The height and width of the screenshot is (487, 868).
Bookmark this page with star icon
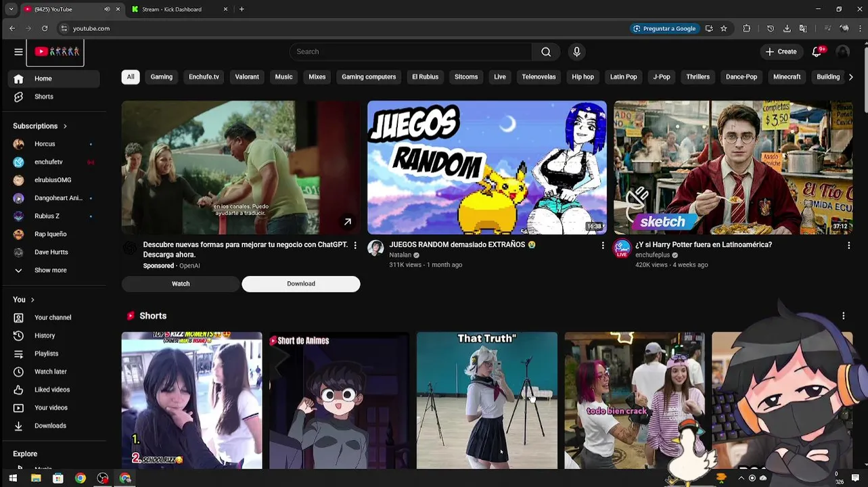[x=724, y=28]
